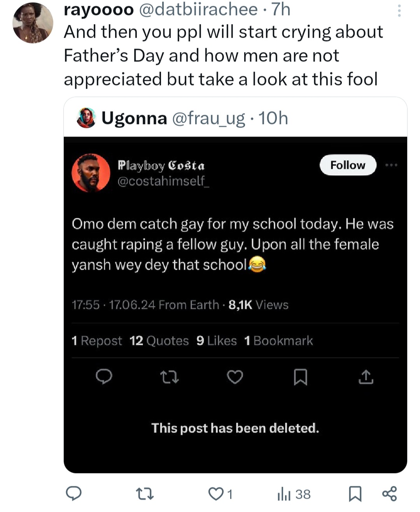Tap the heart icon in the screenshot post
The height and width of the screenshot is (512, 420).
[235, 377]
